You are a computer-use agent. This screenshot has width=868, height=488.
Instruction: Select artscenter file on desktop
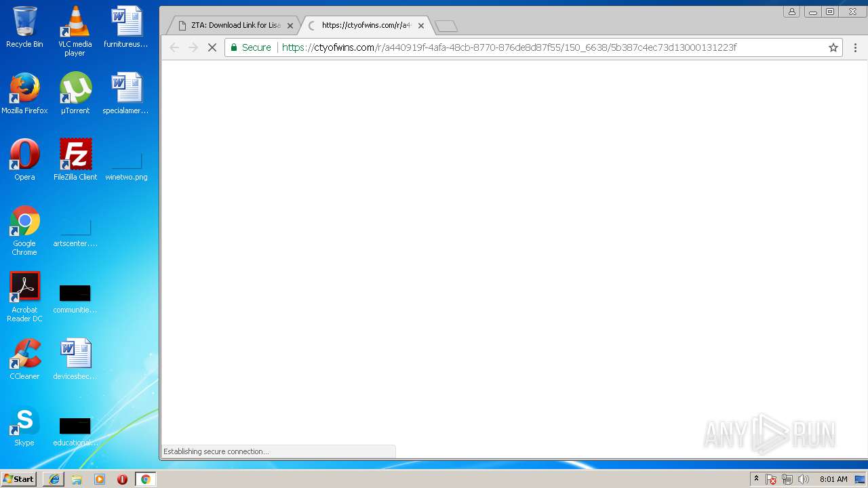75,233
